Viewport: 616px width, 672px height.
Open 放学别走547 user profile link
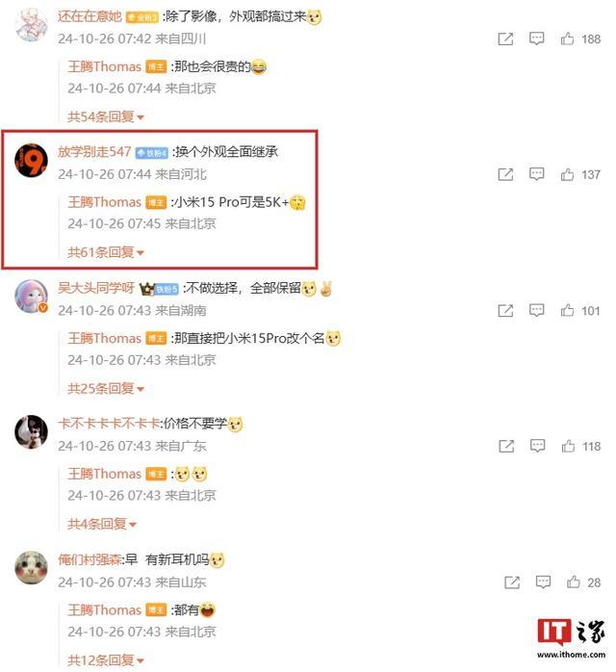pyautogui.click(x=94, y=152)
